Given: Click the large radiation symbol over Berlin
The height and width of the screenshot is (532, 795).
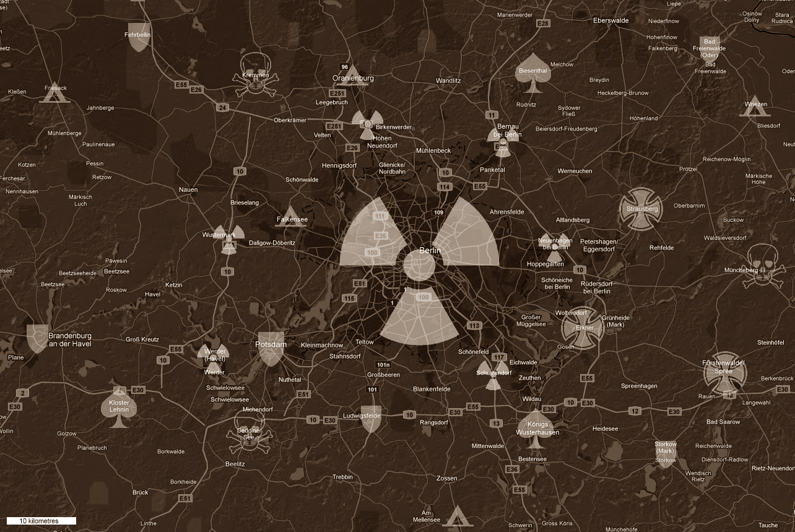Looking at the screenshot, I should click(x=419, y=271).
